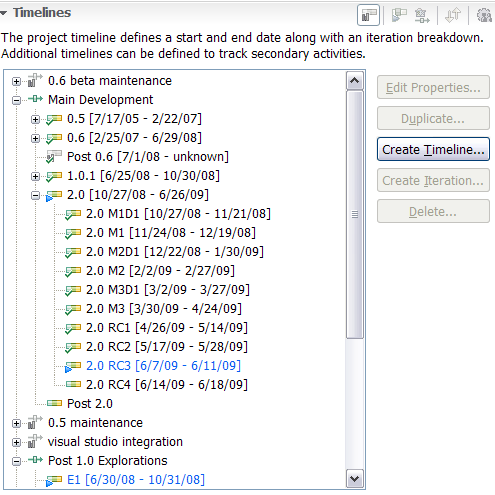The image size is (495, 495).
Task: Click the Post 2.0 iteration icon
Action: pos(54,403)
